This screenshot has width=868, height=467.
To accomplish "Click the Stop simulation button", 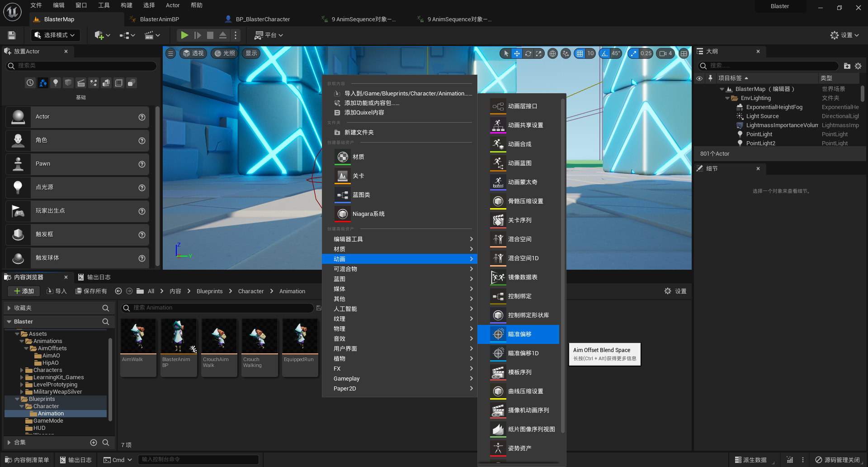I will click(x=210, y=35).
